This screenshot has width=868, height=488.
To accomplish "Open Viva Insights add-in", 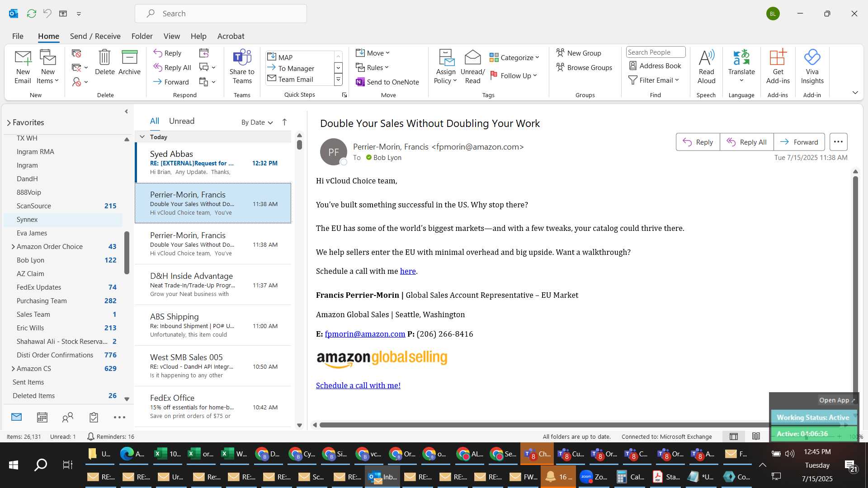I will pyautogui.click(x=812, y=66).
